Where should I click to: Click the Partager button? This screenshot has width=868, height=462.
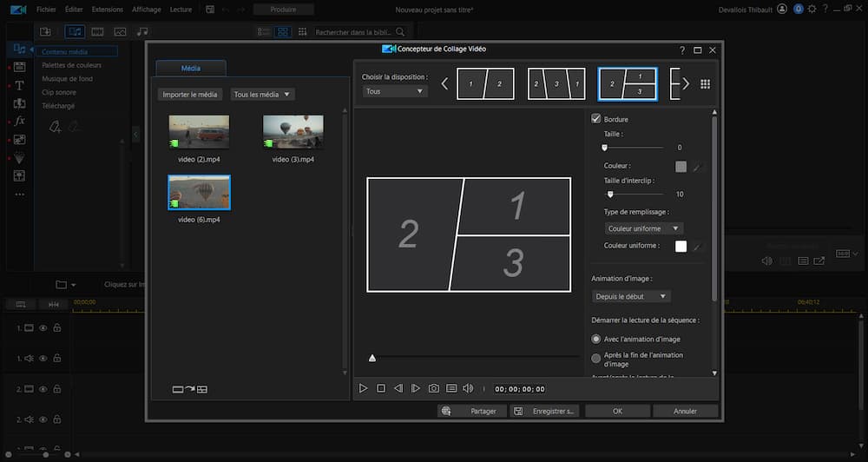[471, 411]
